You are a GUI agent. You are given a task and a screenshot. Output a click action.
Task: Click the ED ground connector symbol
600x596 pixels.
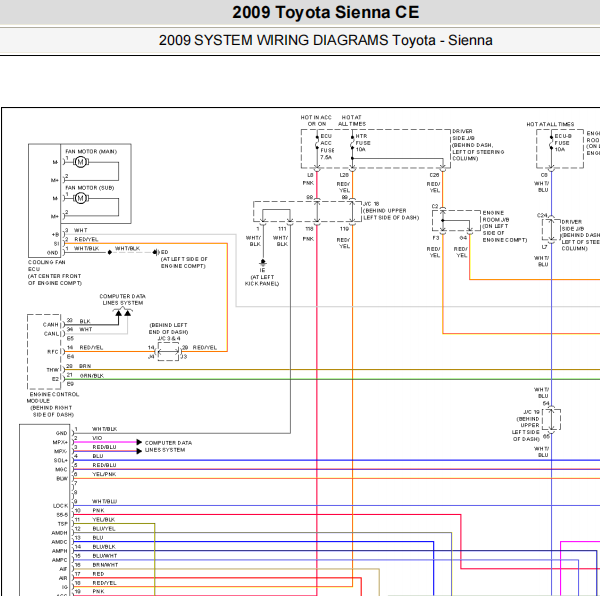click(155, 252)
